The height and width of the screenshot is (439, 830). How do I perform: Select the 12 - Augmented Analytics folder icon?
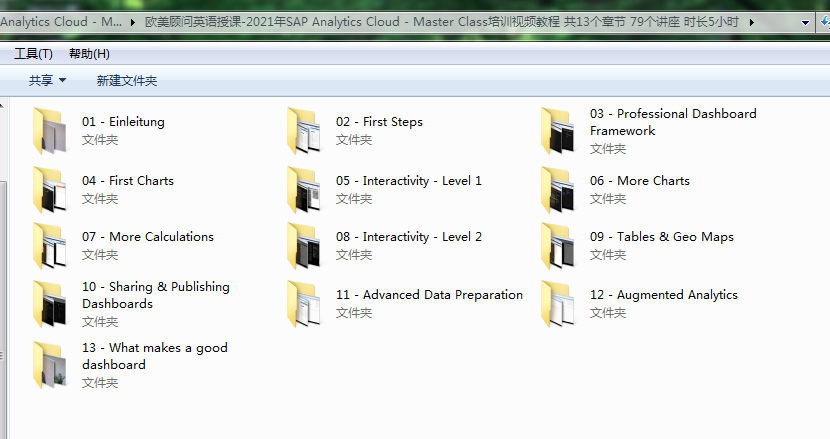(x=558, y=304)
